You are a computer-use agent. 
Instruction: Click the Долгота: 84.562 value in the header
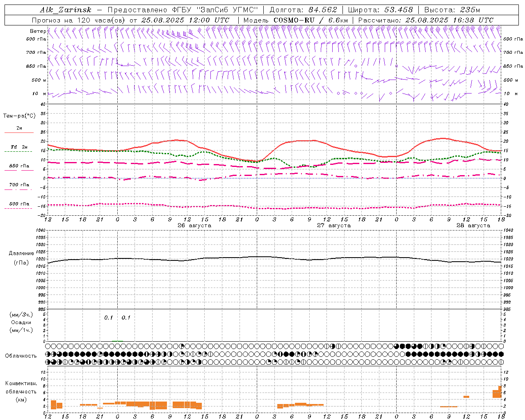(303, 10)
